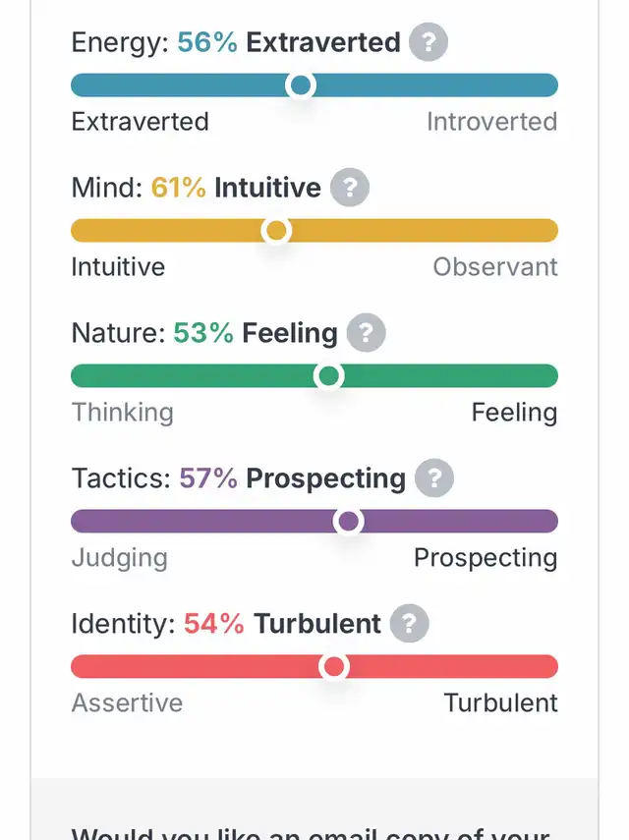This screenshot has height=840, width=629.
Task: Select the 54% Turbulent result heading
Action: (282, 624)
